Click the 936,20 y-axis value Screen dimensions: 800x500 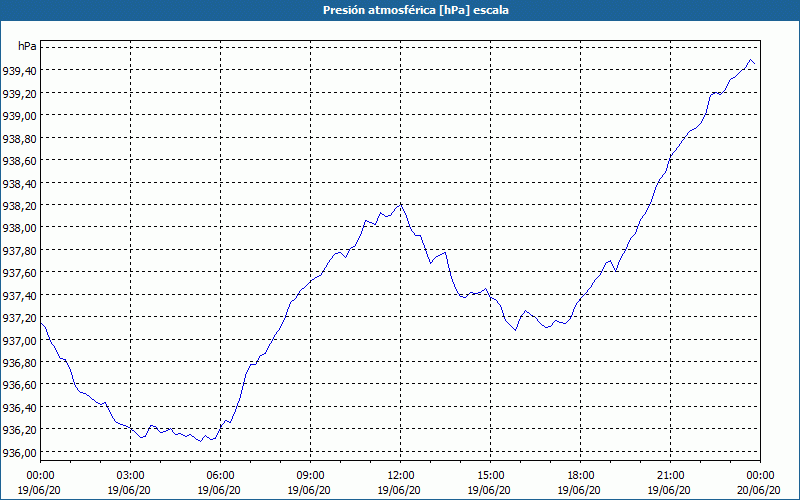tap(19, 430)
